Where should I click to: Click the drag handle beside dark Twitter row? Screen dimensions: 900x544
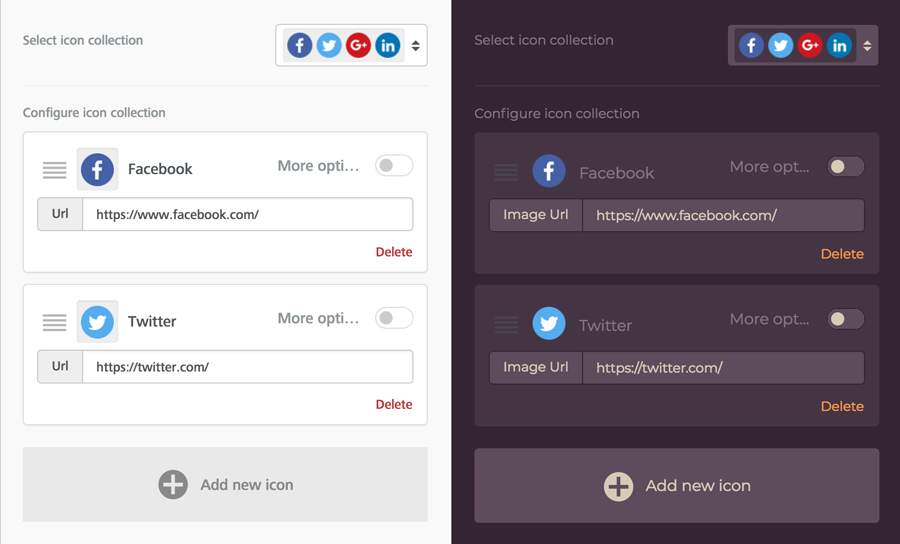[x=506, y=325]
